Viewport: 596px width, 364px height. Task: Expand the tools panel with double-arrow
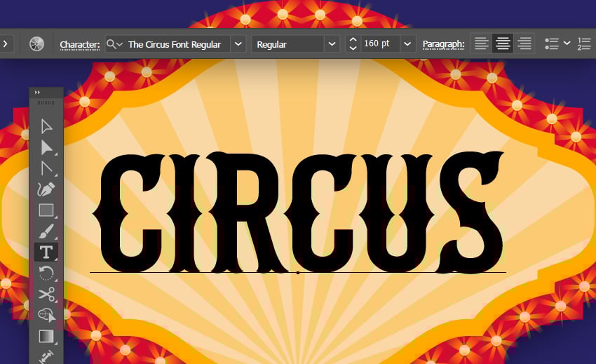[x=37, y=93]
